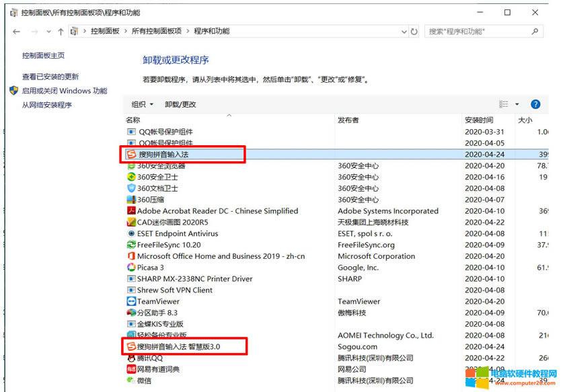This screenshot has height=392, width=561.
Task: Click the refresh button beside address bar
Action: click(414, 32)
